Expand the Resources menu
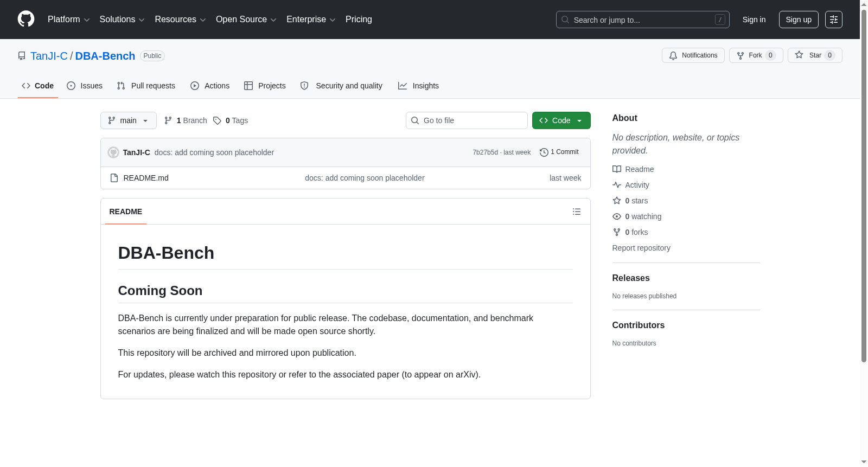The image size is (868, 467). click(x=180, y=20)
